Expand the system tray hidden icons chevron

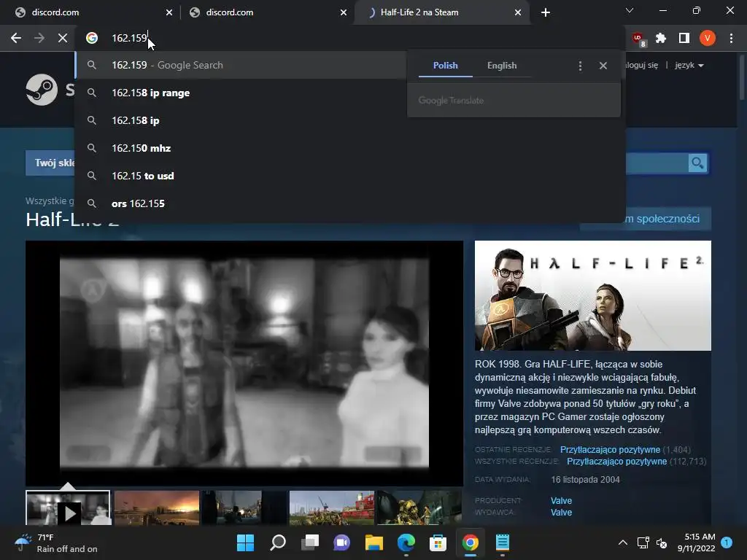click(x=623, y=542)
